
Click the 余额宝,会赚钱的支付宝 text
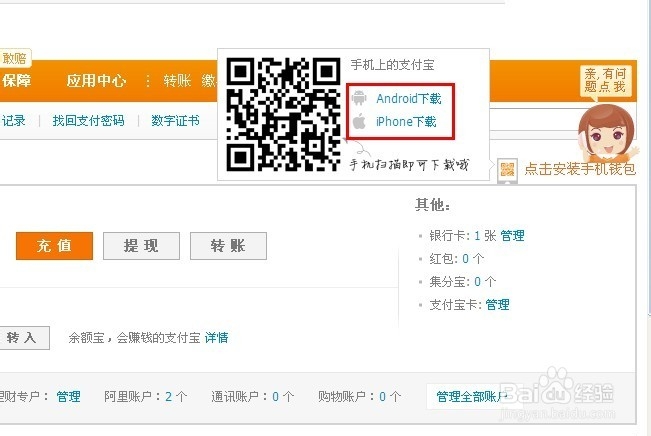pos(135,337)
